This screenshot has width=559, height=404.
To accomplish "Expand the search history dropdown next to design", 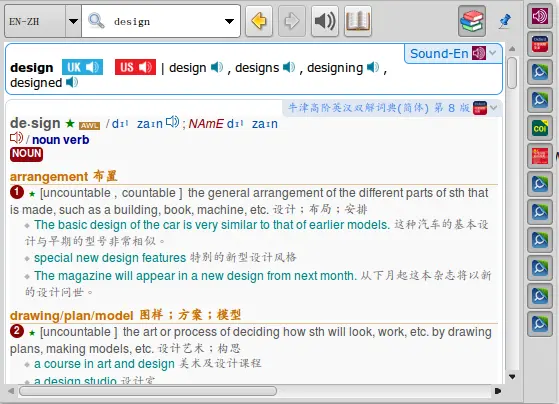I will tap(230, 21).
